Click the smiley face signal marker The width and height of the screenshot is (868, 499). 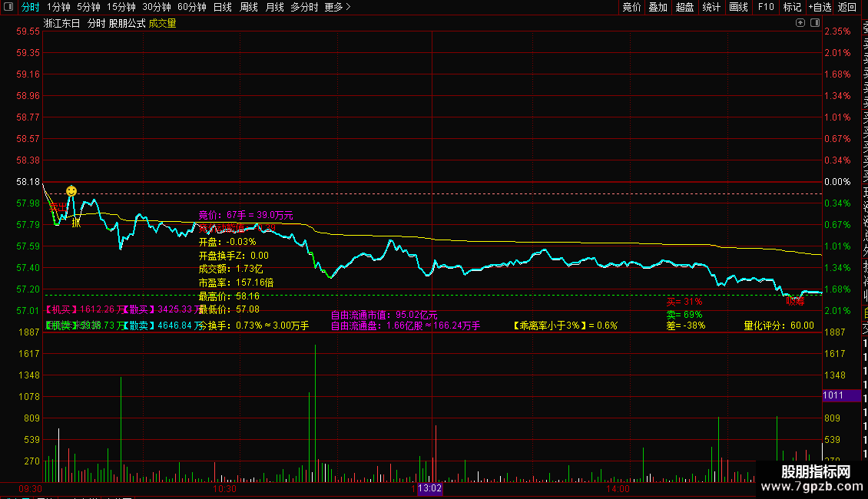coord(71,191)
